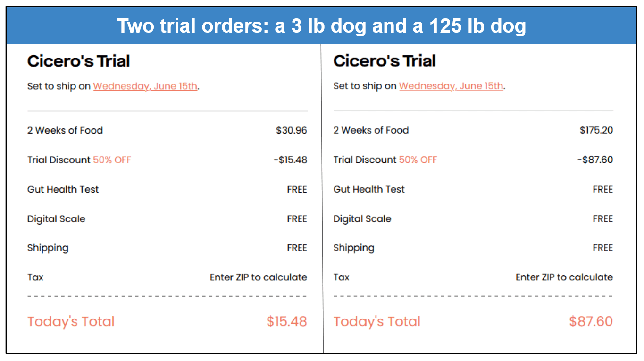Click the $30.96 food price
This screenshot has height=361, width=644.
(292, 130)
